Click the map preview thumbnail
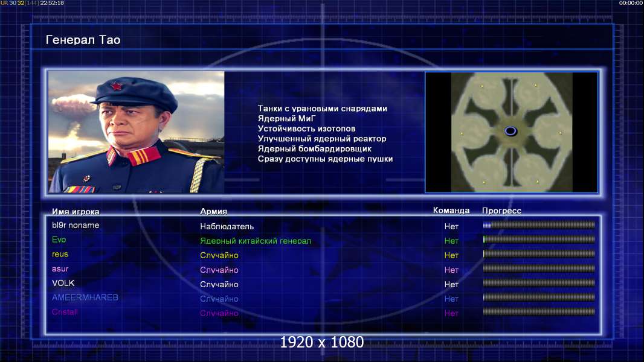Image resolution: width=644 pixels, height=362 pixels. click(x=511, y=132)
